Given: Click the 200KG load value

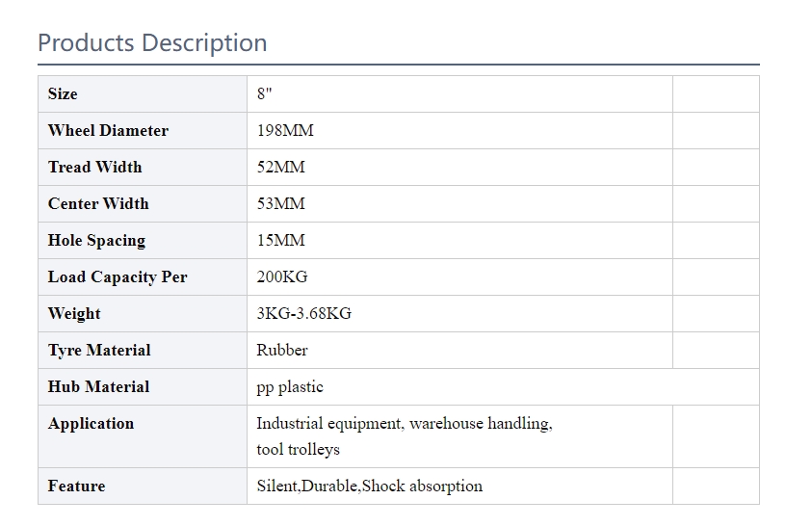Looking at the screenshot, I should [282, 277].
